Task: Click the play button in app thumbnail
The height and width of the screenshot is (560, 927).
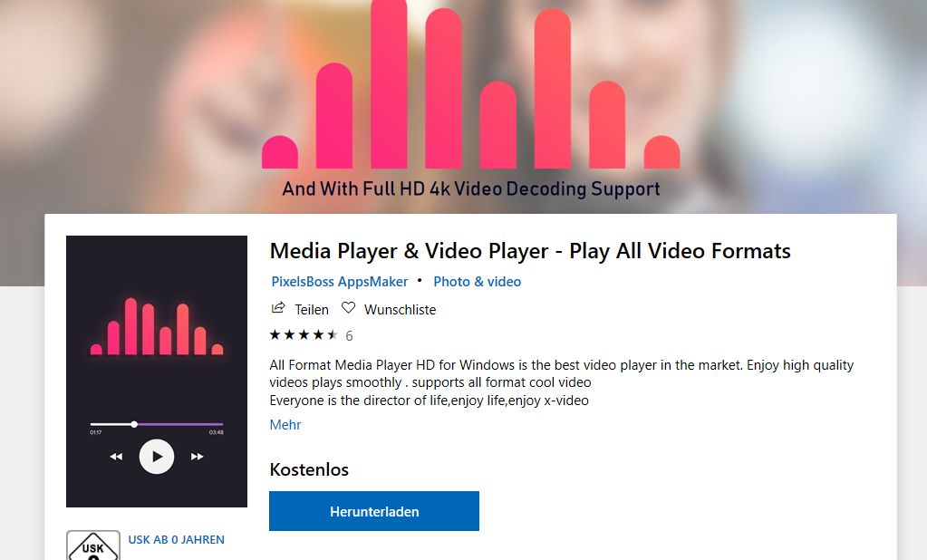Action: [157, 457]
